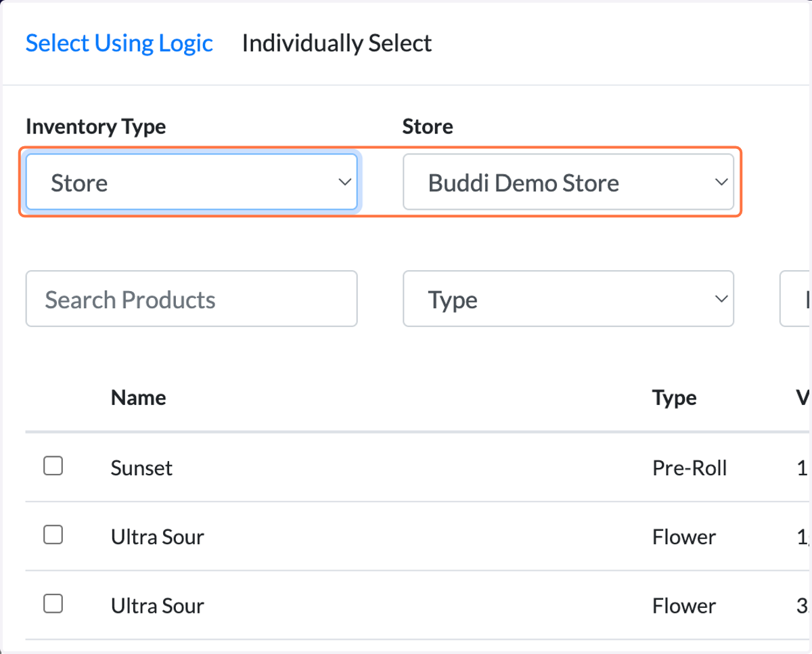Click the Sunset product name

141,468
